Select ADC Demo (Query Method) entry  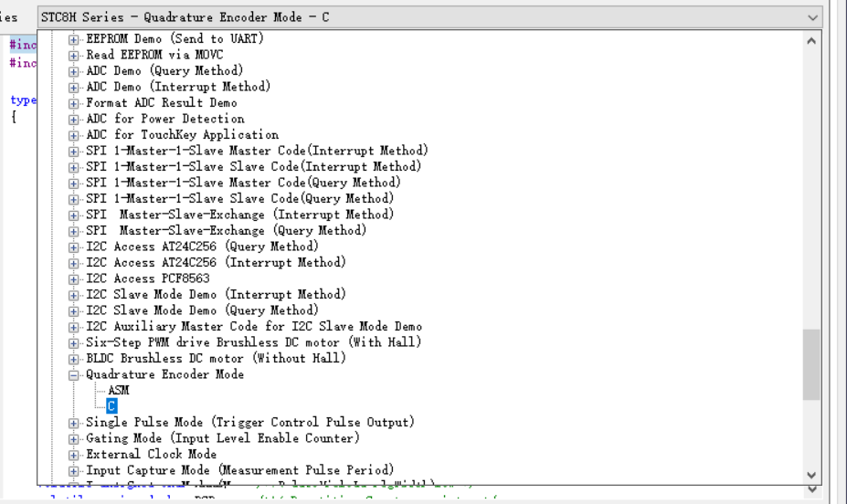click(x=164, y=70)
